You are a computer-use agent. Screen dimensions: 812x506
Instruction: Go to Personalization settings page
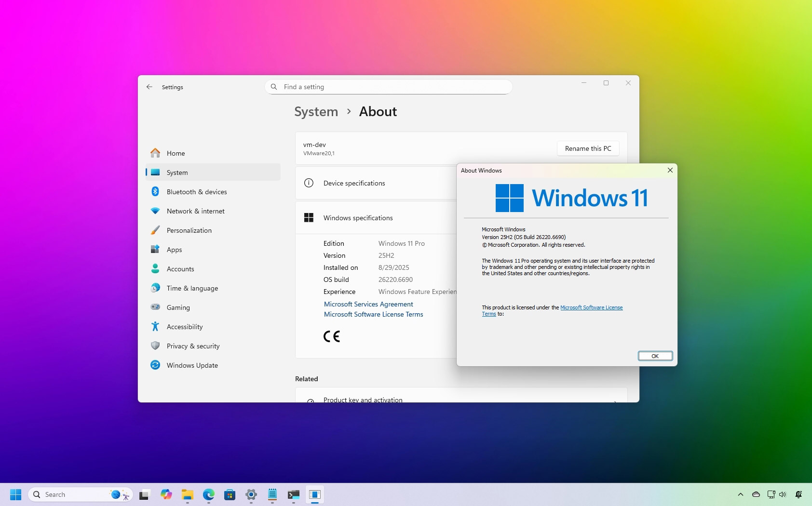tap(189, 230)
